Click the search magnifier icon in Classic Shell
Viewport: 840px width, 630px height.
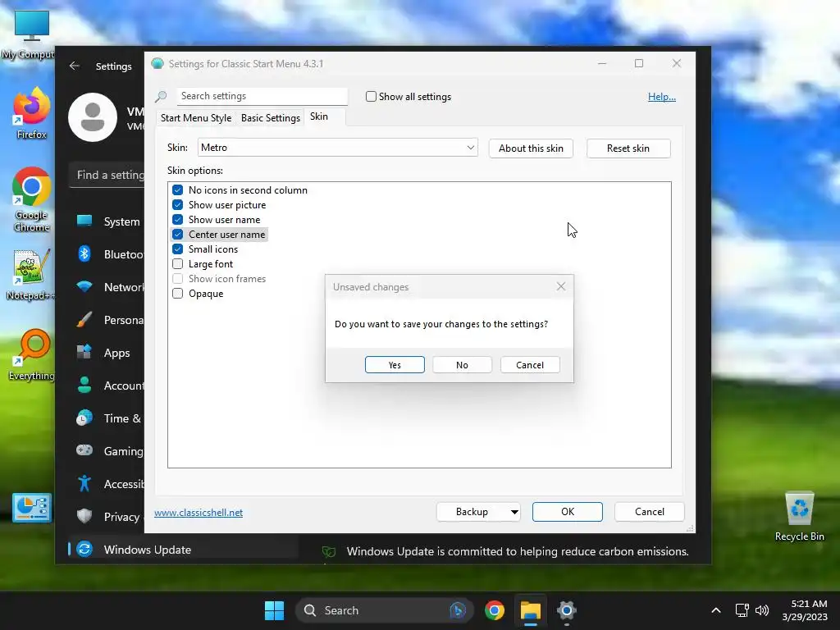(161, 97)
